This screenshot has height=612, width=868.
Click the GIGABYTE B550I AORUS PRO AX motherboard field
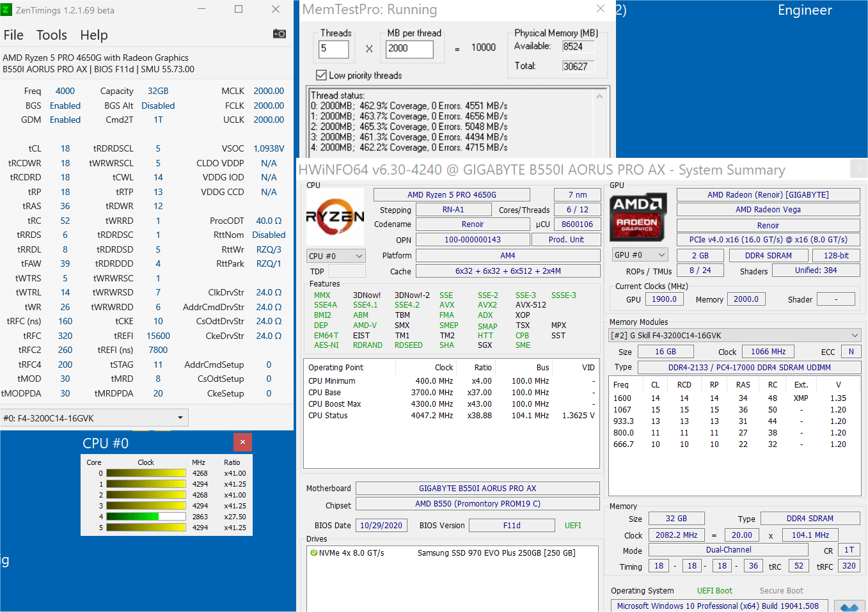point(478,488)
